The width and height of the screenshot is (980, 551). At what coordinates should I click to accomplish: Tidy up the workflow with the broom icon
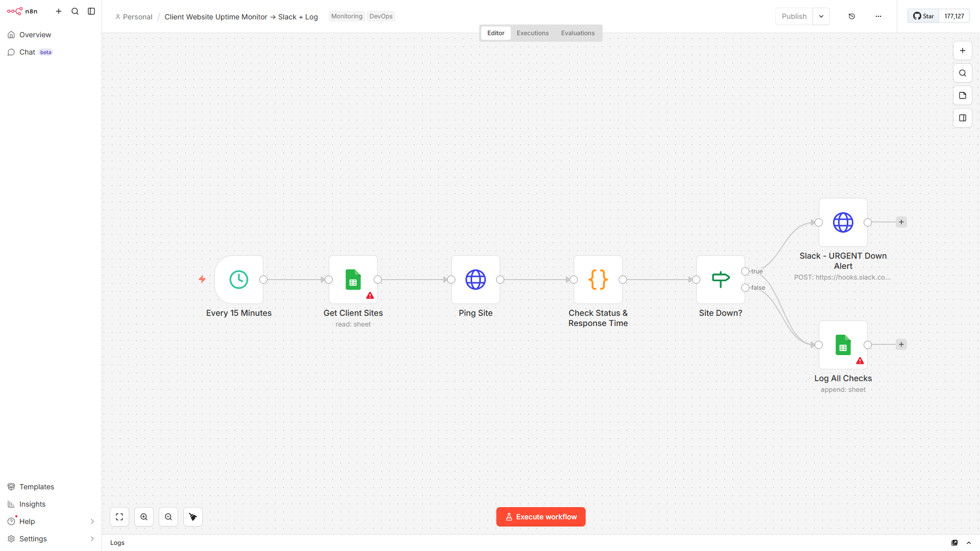point(192,516)
